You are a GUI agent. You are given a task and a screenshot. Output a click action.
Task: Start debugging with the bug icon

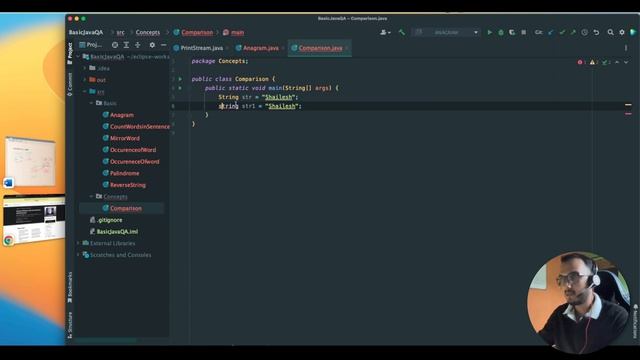501,32
